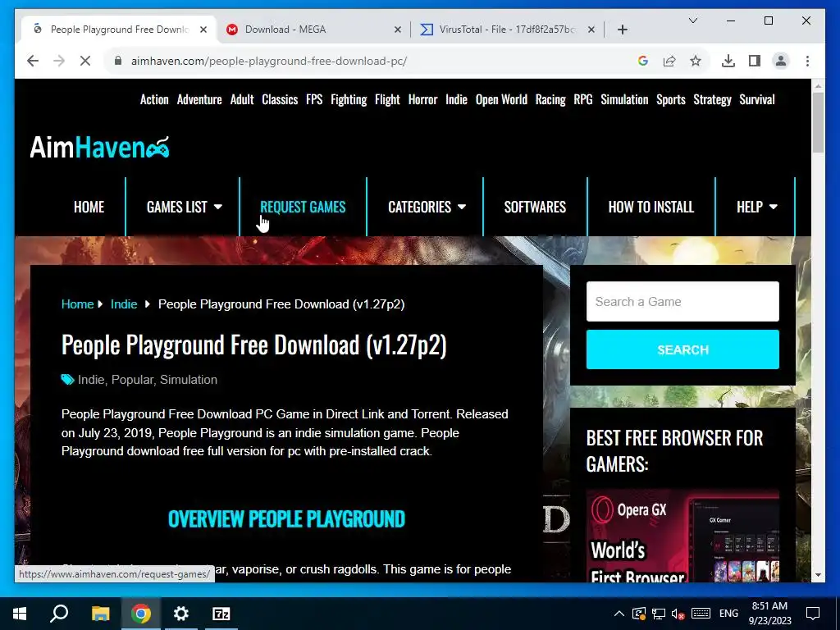The width and height of the screenshot is (840, 630).
Task: Open the Racing genre link
Action: (x=550, y=99)
